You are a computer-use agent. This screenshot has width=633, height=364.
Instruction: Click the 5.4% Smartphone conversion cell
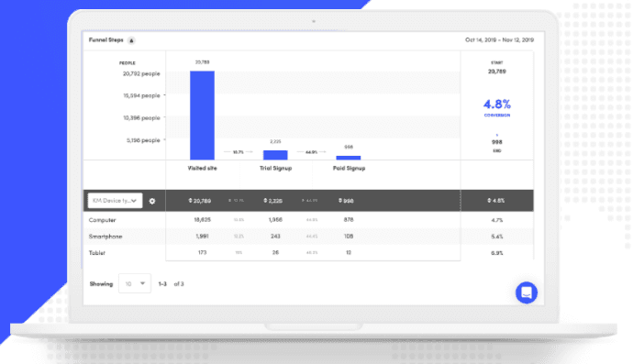(497, 237)
